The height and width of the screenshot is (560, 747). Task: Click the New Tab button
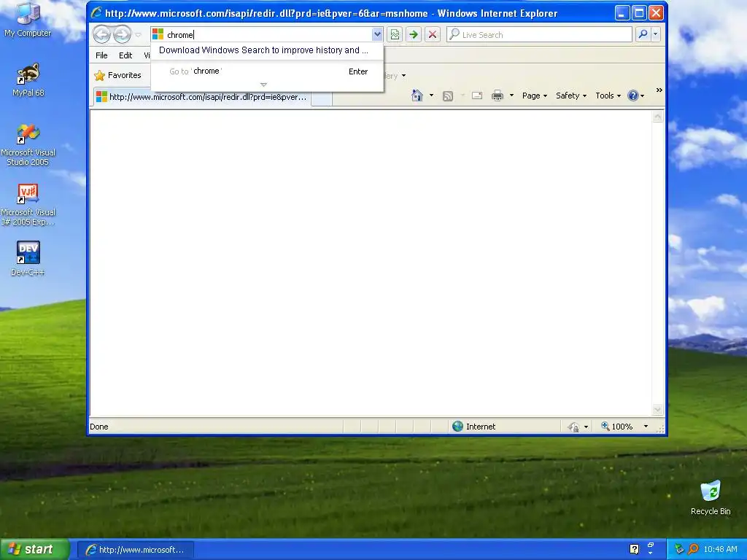(x=322, y=98)
